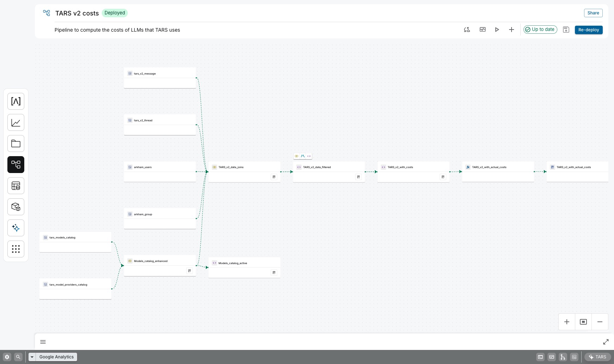The height and width of the screenshot is (364, 614).
Task: Preview data on TARS_v2_data_joins node
Action: (274, 177)
